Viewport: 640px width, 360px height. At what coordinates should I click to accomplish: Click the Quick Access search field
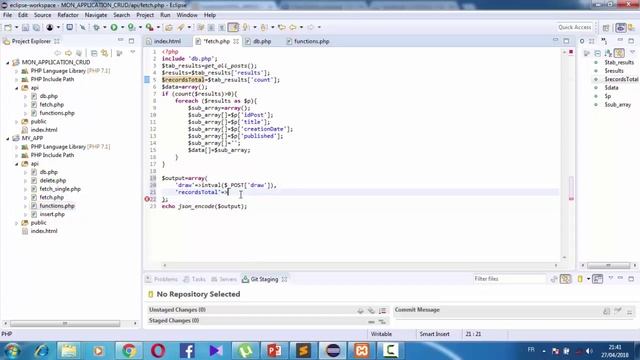tap(575, 27)
